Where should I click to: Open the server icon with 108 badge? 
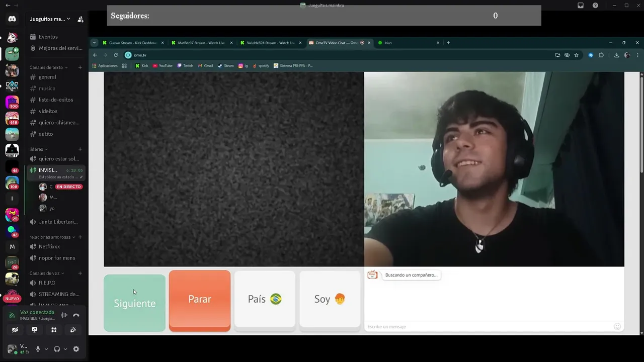click(x=12, y=183)
